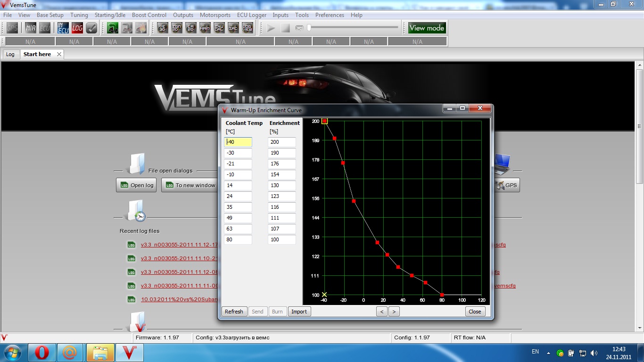Open Opera browser from the taskbar

click(41, 353)
